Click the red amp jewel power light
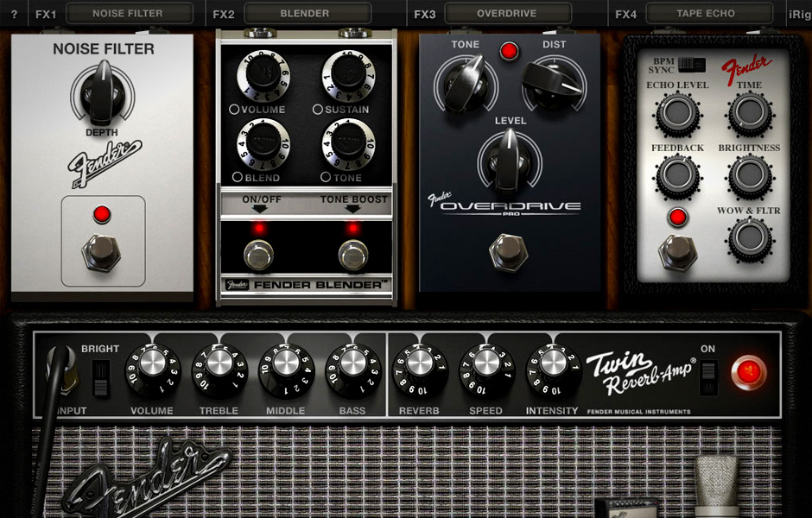This screenshot has height=518, width=812. pos(748,373)
